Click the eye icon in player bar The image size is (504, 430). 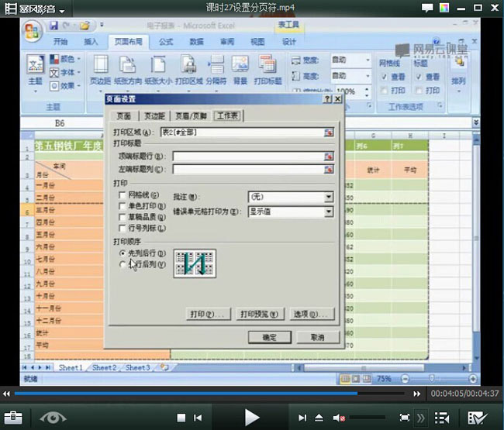coord(53,418)
